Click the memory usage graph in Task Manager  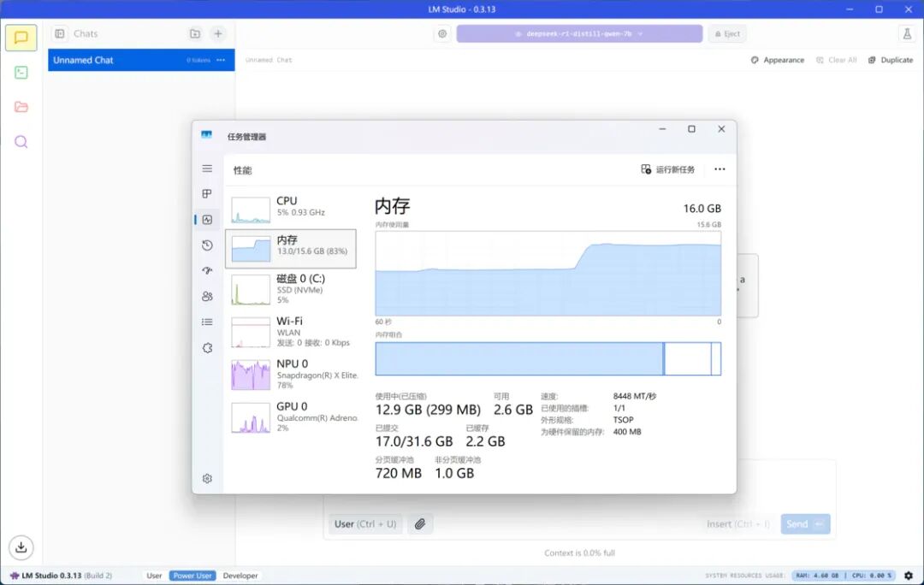point(548,274)
